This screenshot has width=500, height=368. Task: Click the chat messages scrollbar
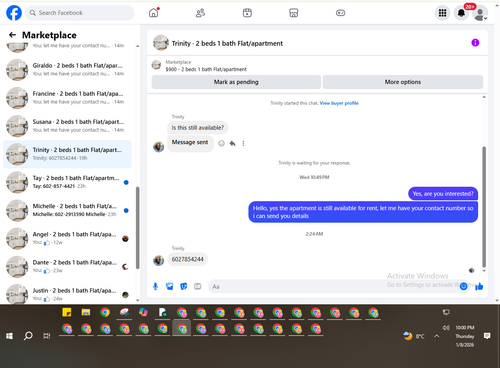point(484,207)
